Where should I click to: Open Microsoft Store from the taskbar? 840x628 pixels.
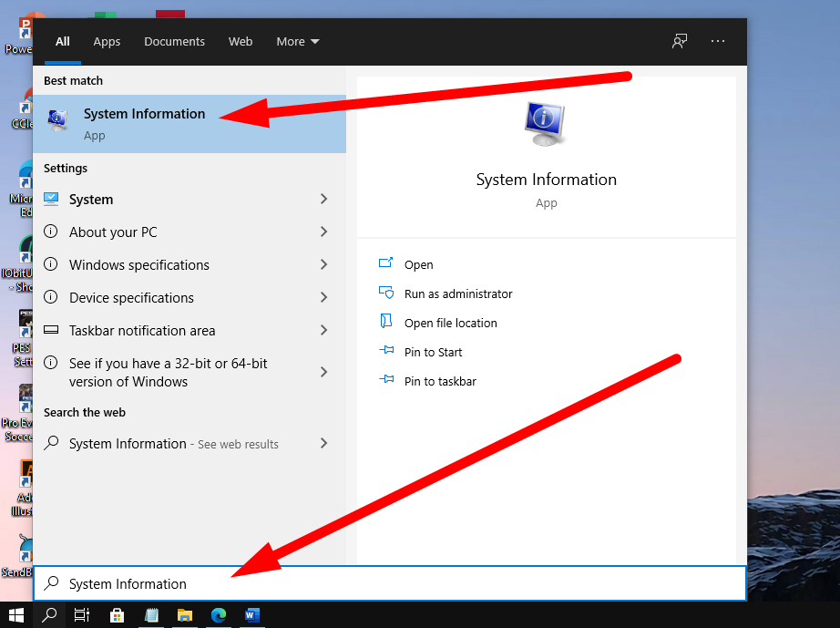point(117,615)
